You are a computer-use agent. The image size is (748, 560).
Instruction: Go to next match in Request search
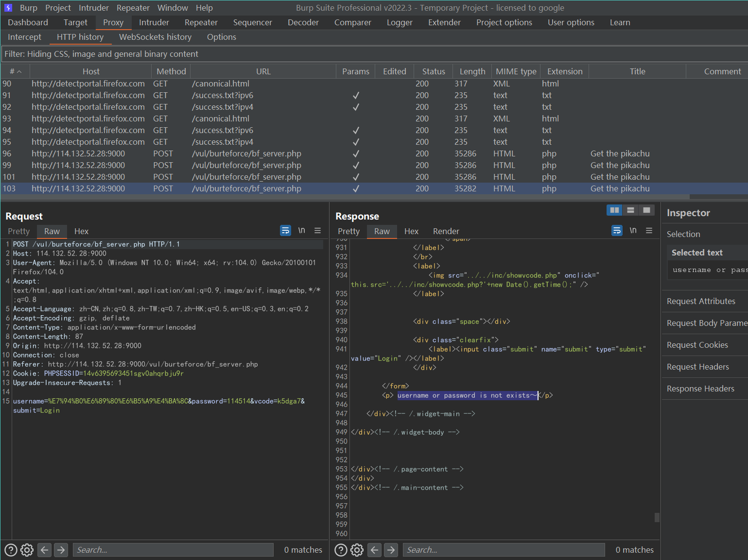pos(61,550)
